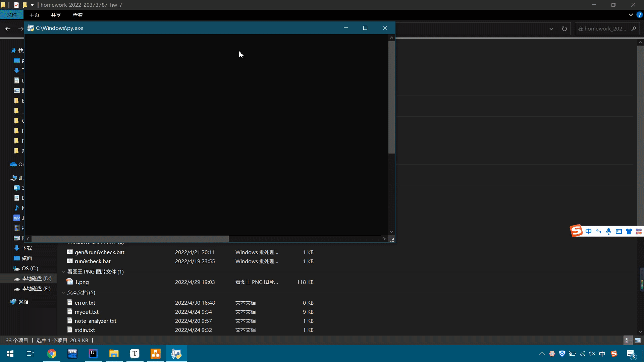The height and width of the screenshot is (362, 644).
Task: Open gen&run&check.bat file
Action: point(100,251)
